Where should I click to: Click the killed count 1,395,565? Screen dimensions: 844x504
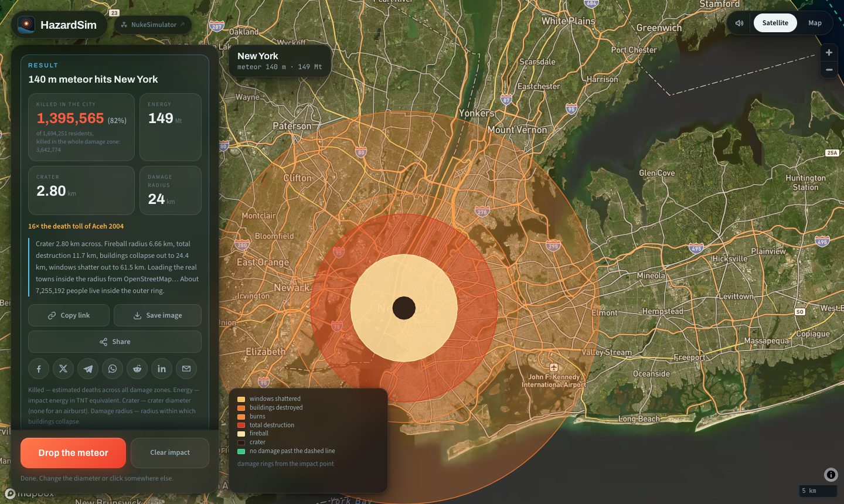pos(70,118)
